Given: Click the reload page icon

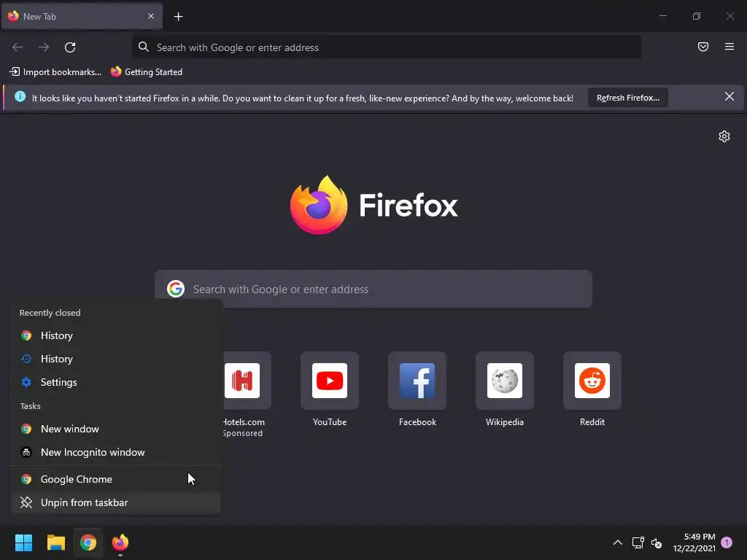Looking at the screenshot, I should tap(70, 47).
